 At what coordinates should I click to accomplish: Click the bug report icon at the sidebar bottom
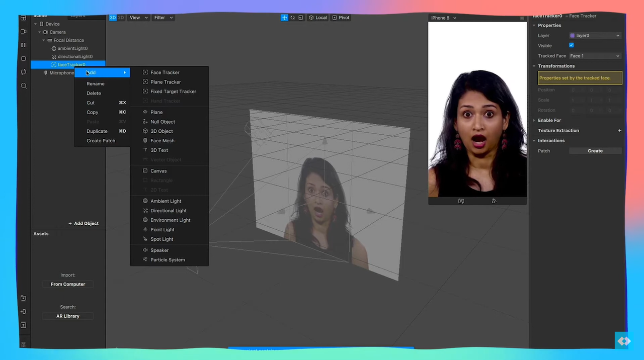(23, 344)
